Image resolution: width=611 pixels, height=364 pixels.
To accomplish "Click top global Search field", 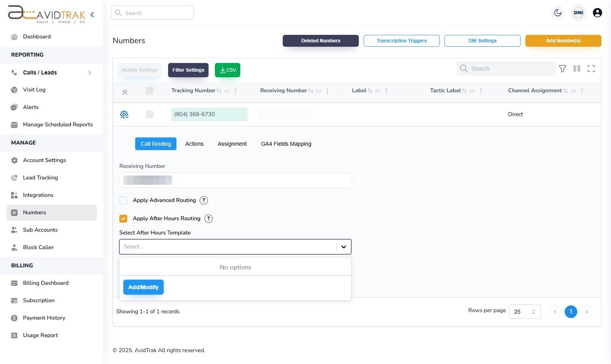I will coord(152,13).
